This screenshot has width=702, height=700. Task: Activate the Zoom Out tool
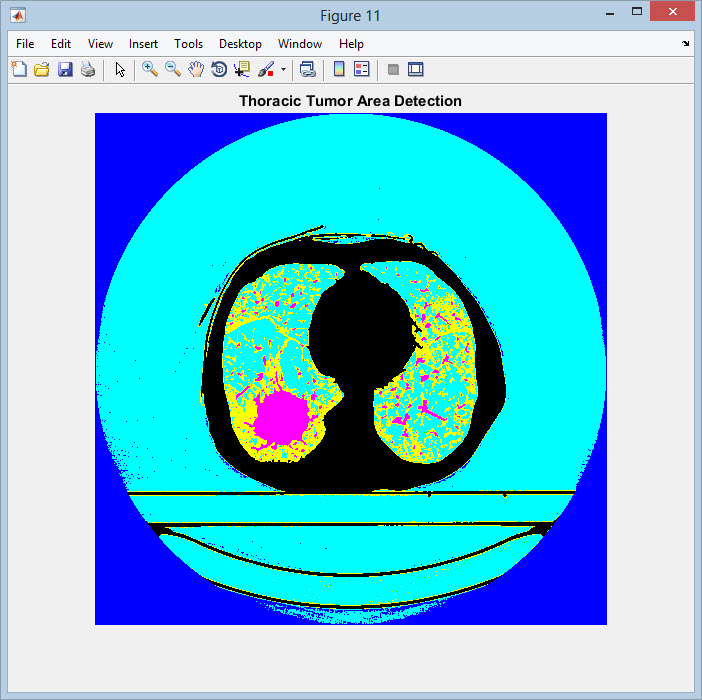173,69
